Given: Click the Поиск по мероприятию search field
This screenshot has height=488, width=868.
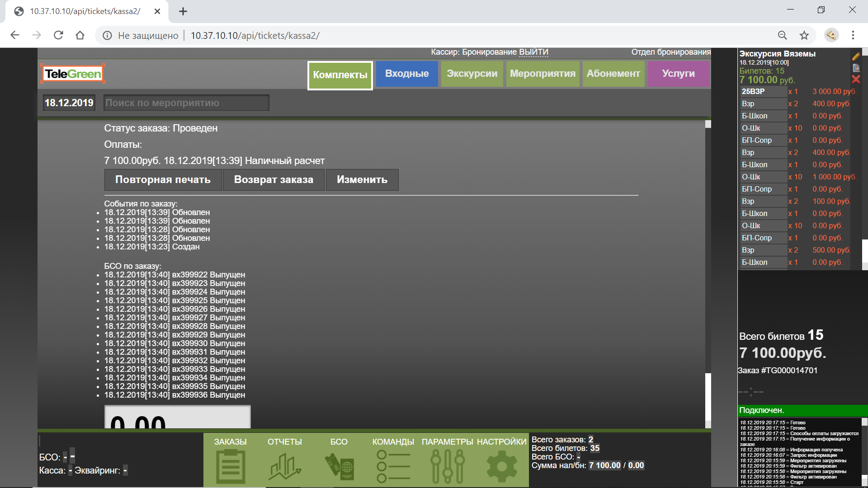Looking at the screenshot, I should [x=186, y=103].
